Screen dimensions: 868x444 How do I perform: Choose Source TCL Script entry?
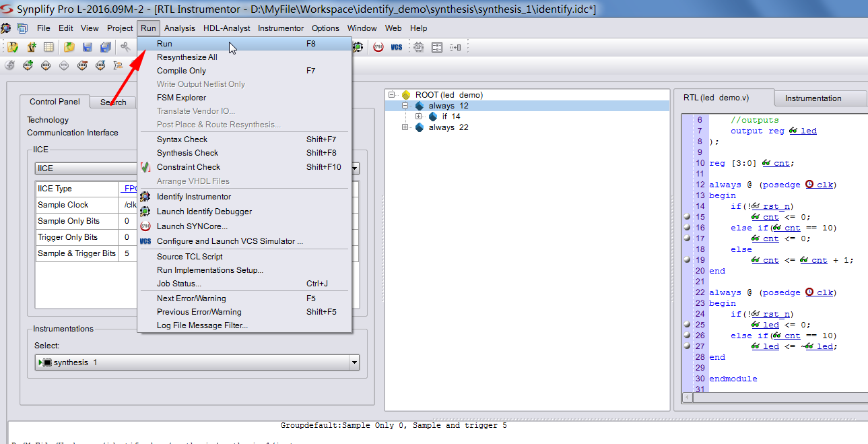click(x=244, y=257)
